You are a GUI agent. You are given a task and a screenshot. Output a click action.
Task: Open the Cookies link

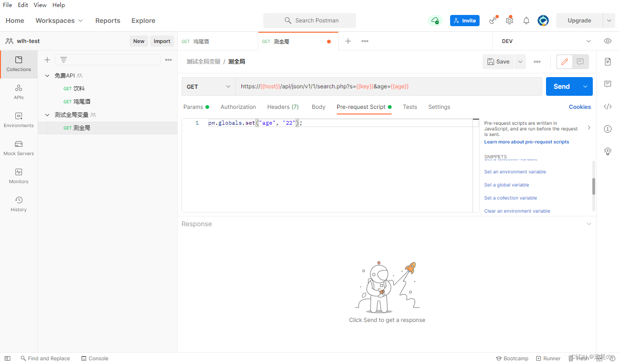(x=580, y=107)
